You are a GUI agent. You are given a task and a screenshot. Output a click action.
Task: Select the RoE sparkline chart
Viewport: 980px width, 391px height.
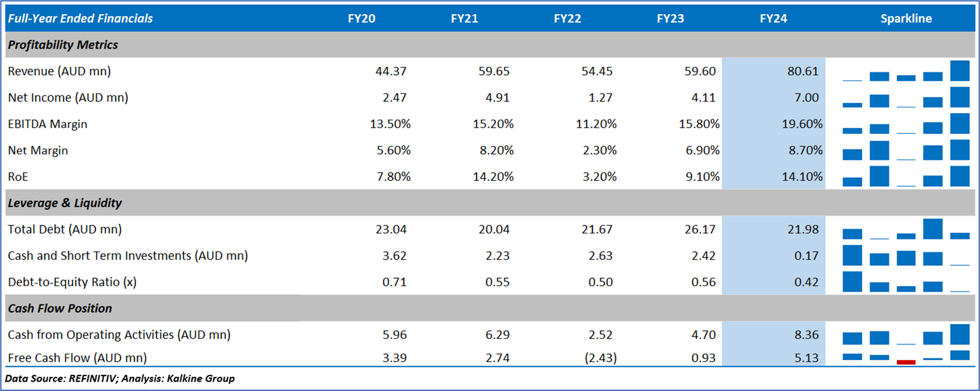point(906,177)
